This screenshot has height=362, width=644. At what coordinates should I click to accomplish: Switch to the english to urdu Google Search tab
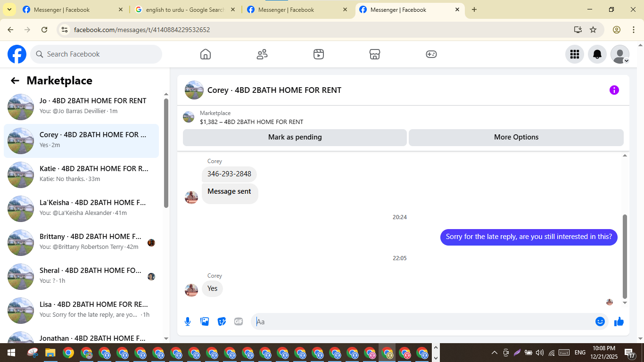[186, 9]
